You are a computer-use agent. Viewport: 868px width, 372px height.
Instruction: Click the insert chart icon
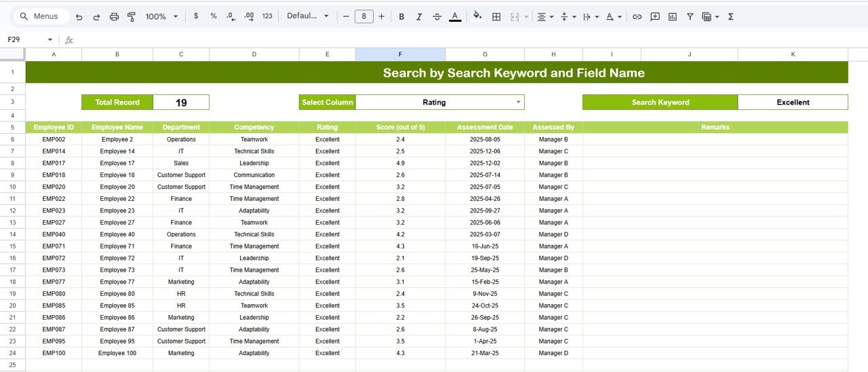click(673, 16)
